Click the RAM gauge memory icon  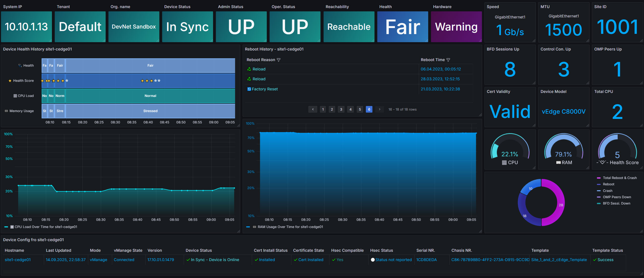[x=558, y=163]
